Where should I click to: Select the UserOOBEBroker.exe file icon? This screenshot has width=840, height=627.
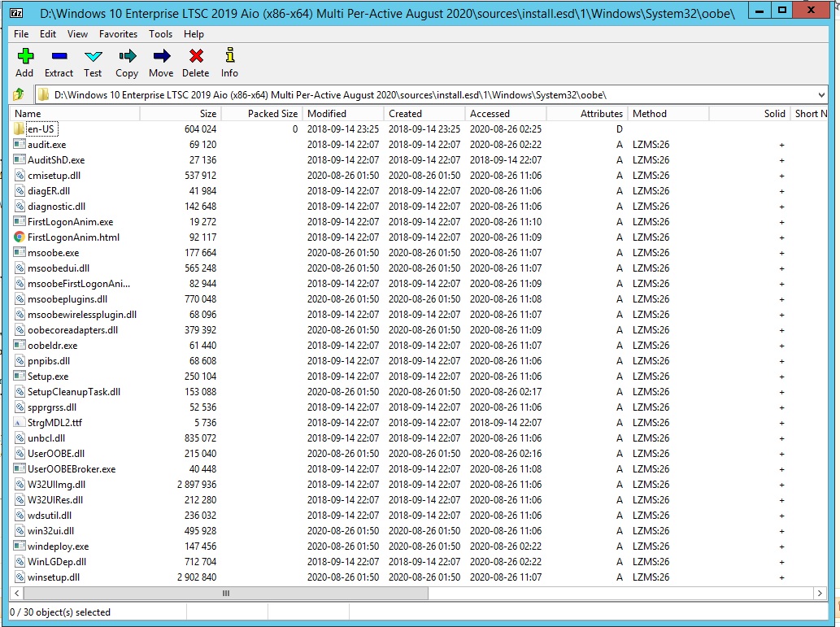click(20, 469)
